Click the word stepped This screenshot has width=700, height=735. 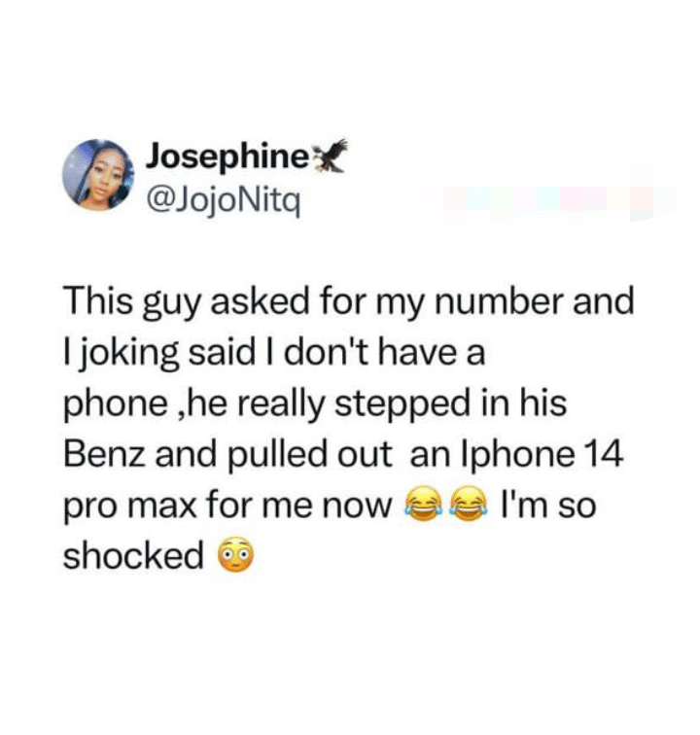pos(402,403)
